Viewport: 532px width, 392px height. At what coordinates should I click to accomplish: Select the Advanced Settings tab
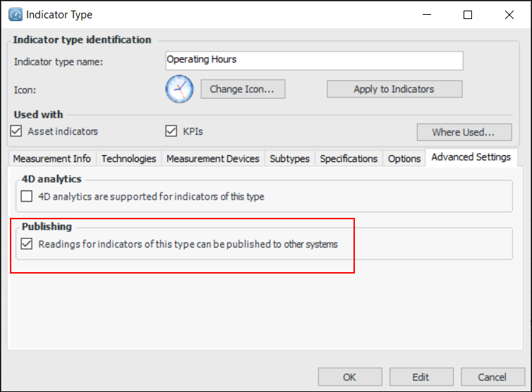pyautogui.click(x=471, y=157)
